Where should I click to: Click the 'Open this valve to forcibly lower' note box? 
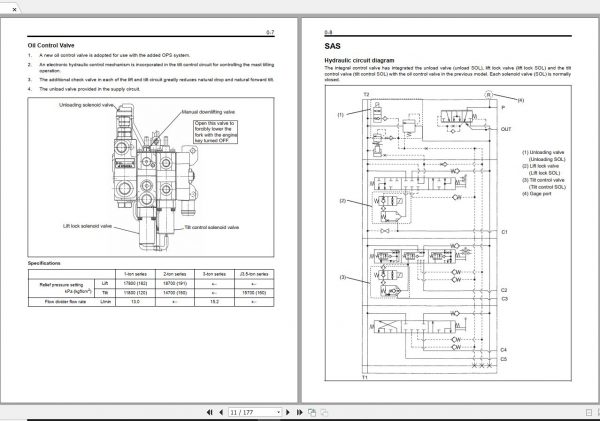(215, 132)
